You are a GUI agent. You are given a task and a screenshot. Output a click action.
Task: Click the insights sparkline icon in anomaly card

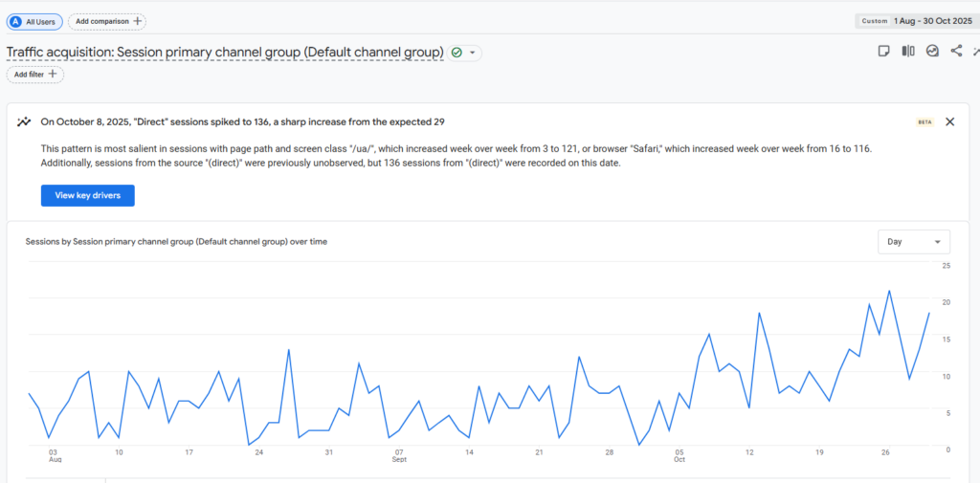tap(24, 121)
